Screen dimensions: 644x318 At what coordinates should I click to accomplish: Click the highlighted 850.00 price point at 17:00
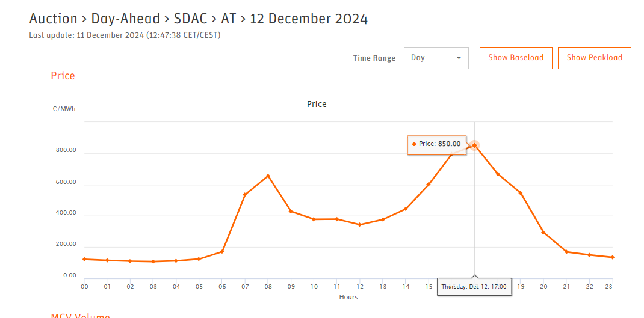click(x=474, y=145)
